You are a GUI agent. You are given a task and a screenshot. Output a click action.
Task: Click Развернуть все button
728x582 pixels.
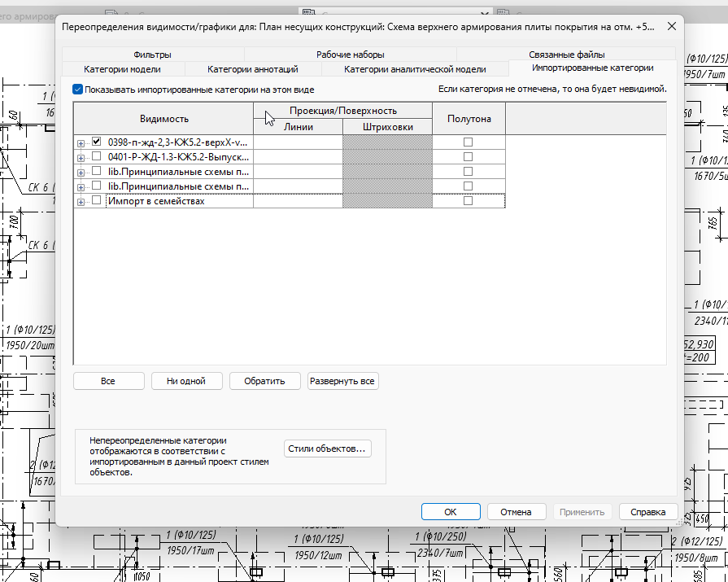pos(342,381)
